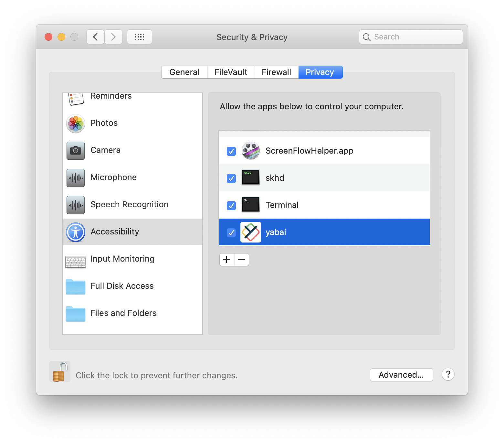Uncheck the yabai checkbox

[231, 232]
